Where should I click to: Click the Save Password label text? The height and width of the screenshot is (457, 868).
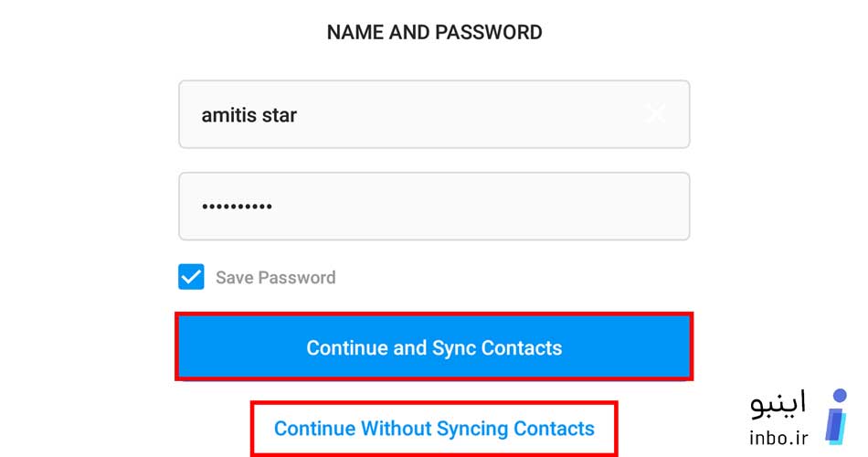(x=276, y=278)
